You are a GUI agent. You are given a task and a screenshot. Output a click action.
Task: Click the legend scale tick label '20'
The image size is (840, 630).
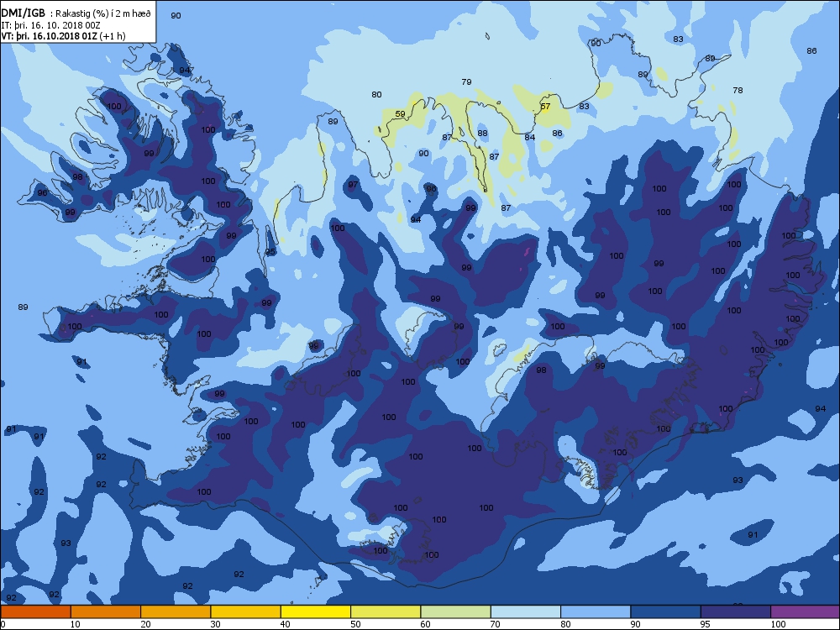point(145,624)
